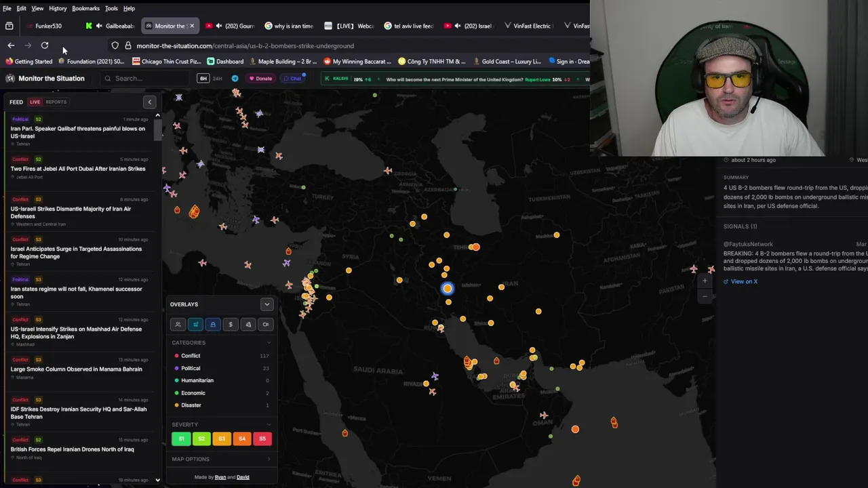Open the Bookmarks menu
Image resolution: width=868 pixels, height=488 pixels.
click(85, 8)
